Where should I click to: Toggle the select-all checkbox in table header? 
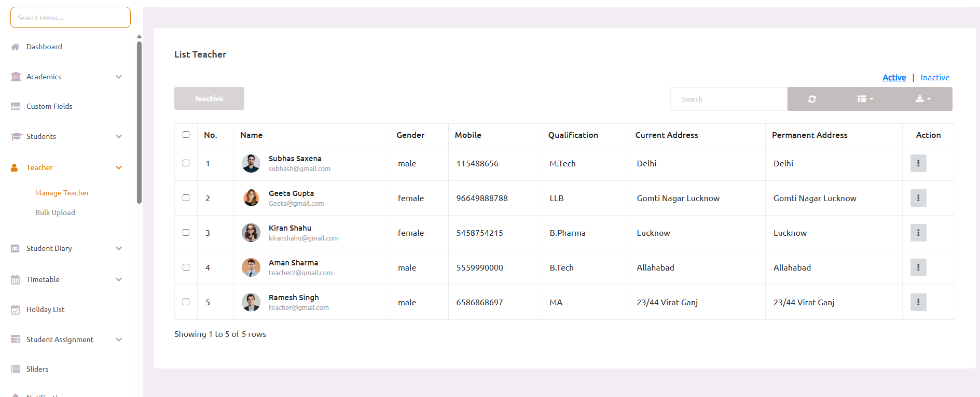(186, 135)
